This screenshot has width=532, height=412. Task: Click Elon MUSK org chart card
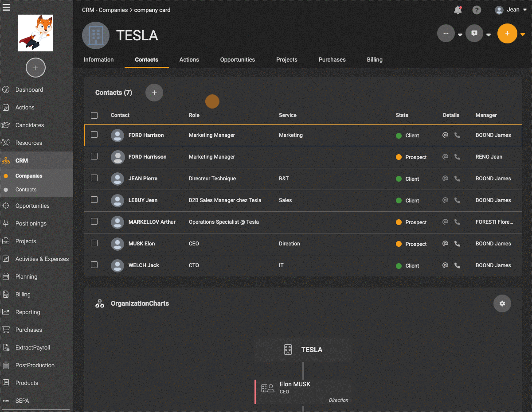click(303, 392)
